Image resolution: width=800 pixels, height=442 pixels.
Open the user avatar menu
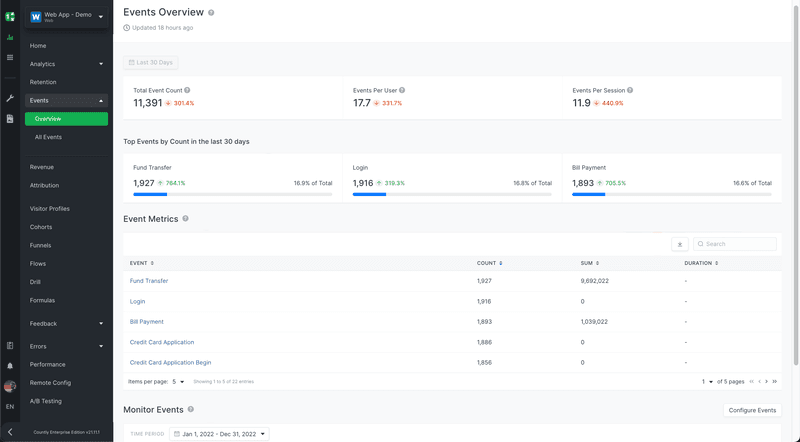coord(10,386)
